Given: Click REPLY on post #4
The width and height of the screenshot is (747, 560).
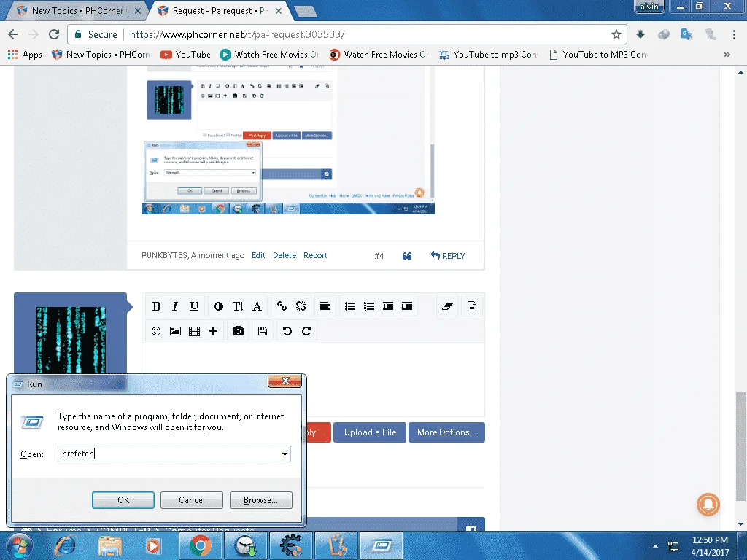Looking at the screenshot, I should point(448,256).
